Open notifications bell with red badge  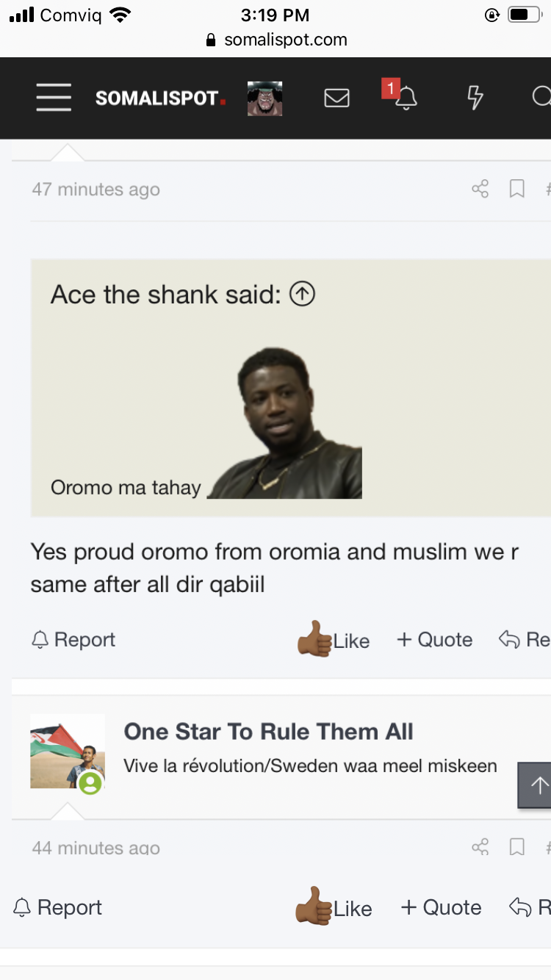[x=405, y=98]
